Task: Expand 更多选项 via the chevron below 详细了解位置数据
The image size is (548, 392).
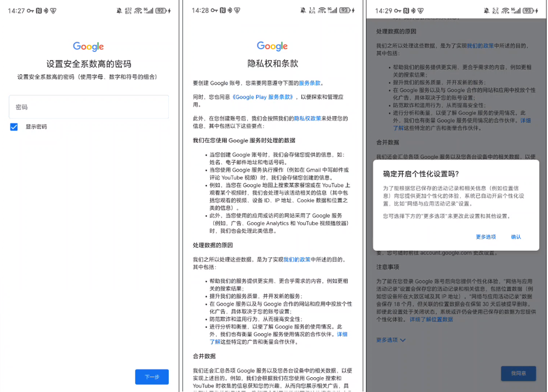Action: (403, 340)
